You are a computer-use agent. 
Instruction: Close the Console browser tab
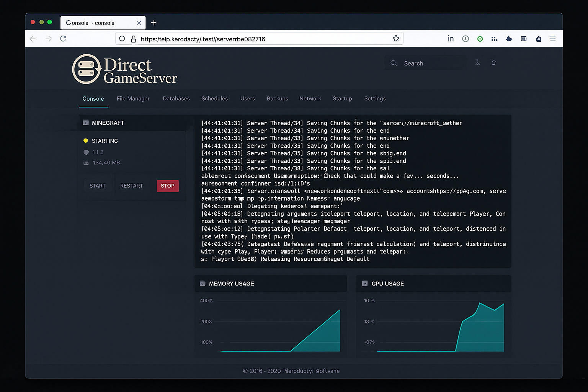click(x=139, y=23)
